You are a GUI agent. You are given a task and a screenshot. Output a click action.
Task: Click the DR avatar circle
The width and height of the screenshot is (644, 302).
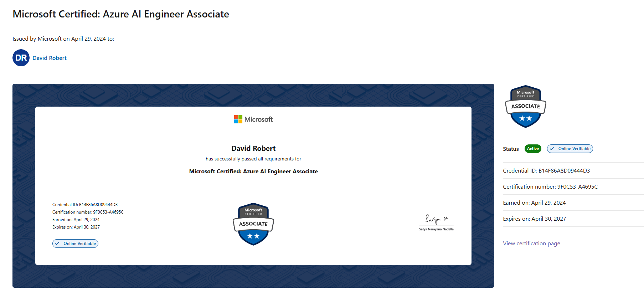[21, 58]
